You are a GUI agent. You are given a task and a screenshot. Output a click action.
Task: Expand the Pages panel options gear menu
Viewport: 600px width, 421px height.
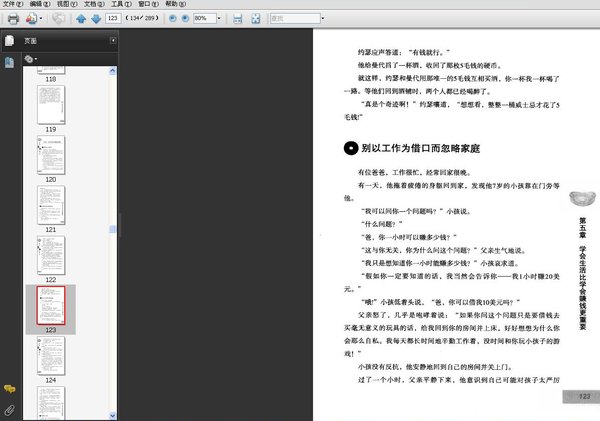(33, 59)
